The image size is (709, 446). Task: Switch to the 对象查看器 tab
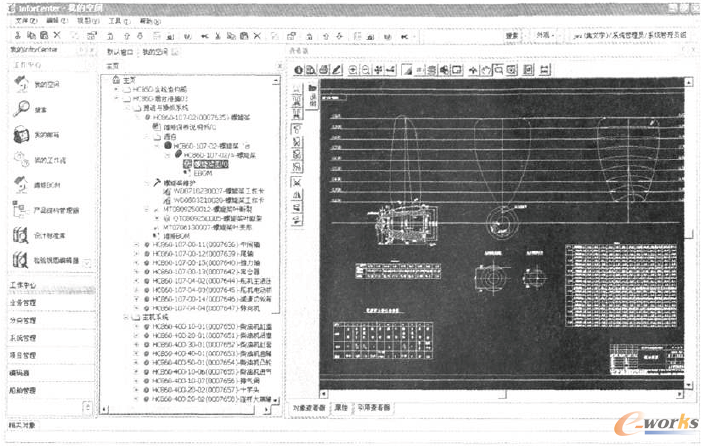(x=309, y=408)
